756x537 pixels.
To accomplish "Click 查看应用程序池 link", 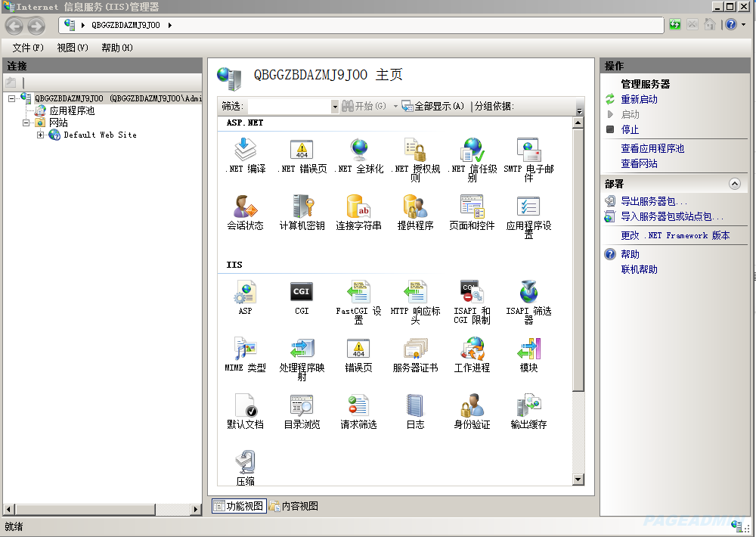I will point(652,148).
